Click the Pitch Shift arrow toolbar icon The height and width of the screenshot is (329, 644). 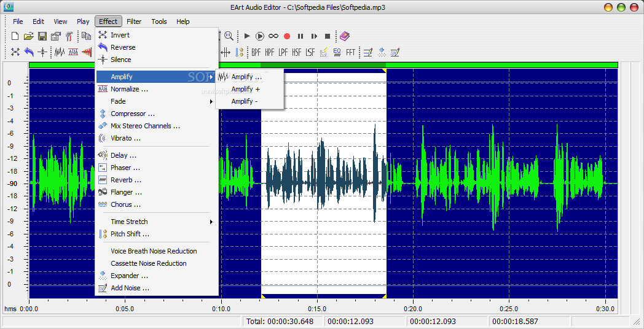pos(240,52)
